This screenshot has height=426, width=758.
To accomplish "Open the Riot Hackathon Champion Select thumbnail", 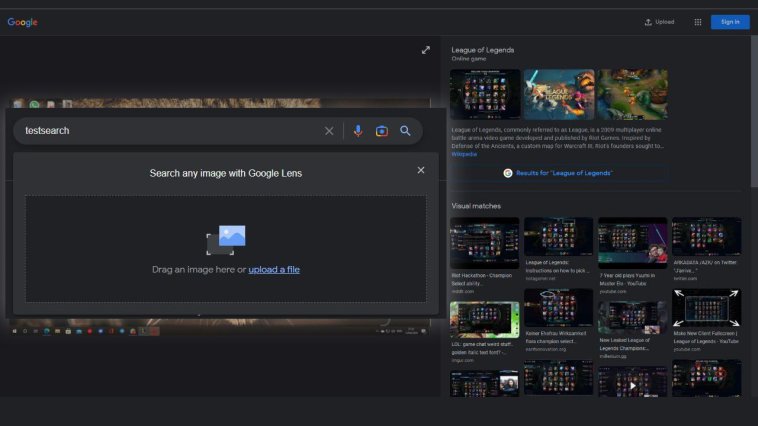I will tap(484, 243).
